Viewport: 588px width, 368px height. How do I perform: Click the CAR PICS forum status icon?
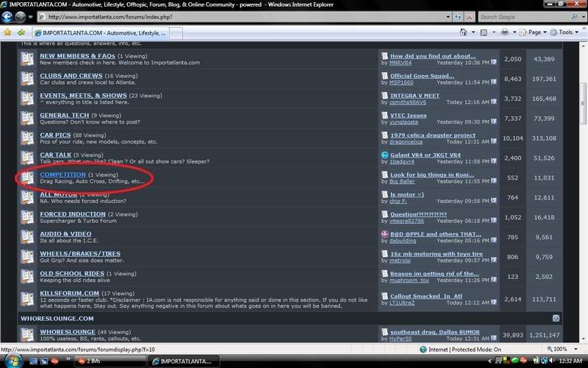(27, 138)
